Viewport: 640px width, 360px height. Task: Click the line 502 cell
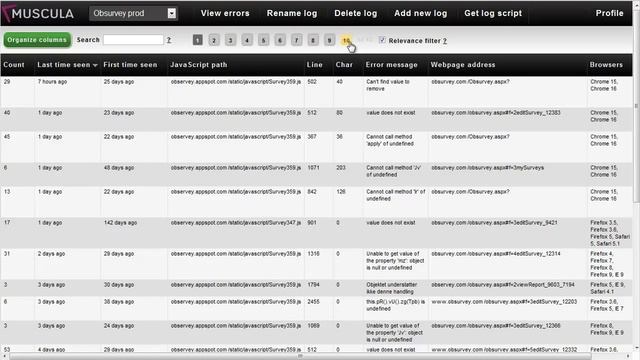pyautogui.click(x=312, y=82)
